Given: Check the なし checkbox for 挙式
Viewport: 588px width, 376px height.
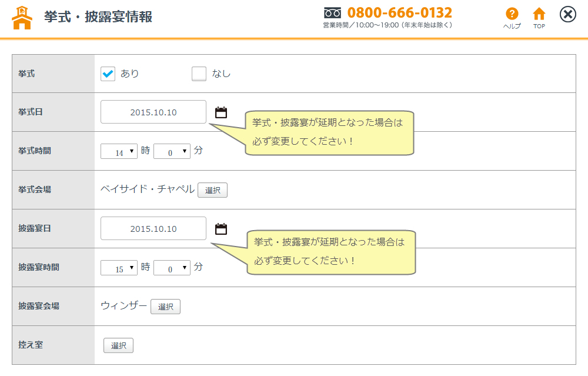Looking at the screenshot, I should coord(199,74).
